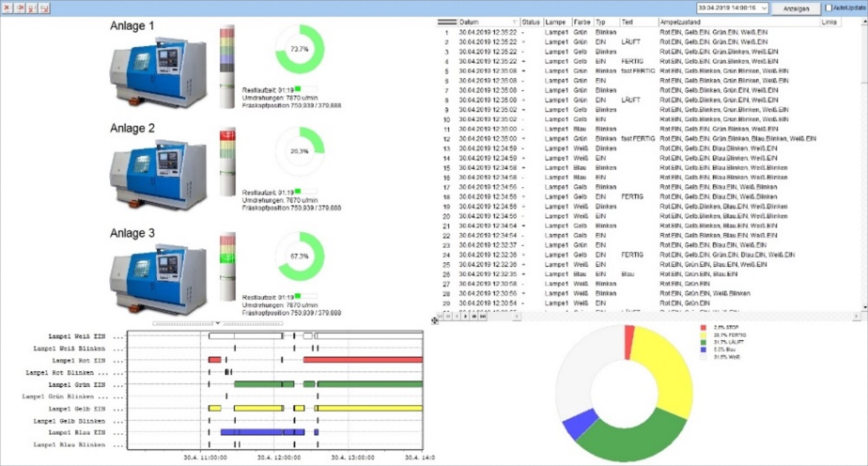
Task: Click the next record arrow below the table
Action: pyautogui.click(x=465, y=316)
